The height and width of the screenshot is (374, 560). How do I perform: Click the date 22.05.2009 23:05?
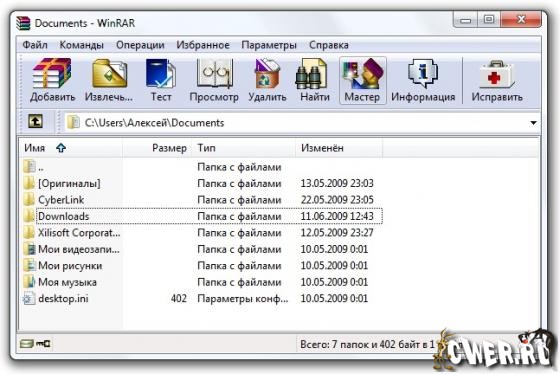[x=337, y=200]
